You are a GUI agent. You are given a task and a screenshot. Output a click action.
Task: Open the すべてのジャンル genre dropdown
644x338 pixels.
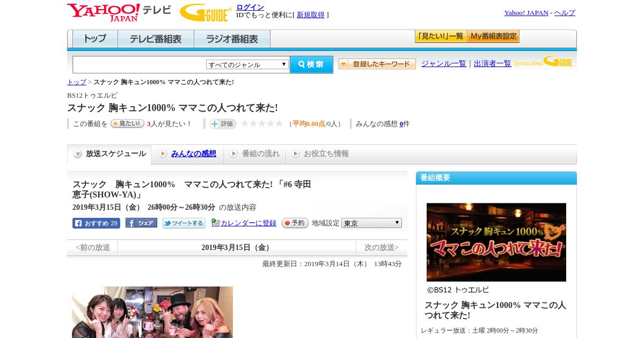[247, 64]
